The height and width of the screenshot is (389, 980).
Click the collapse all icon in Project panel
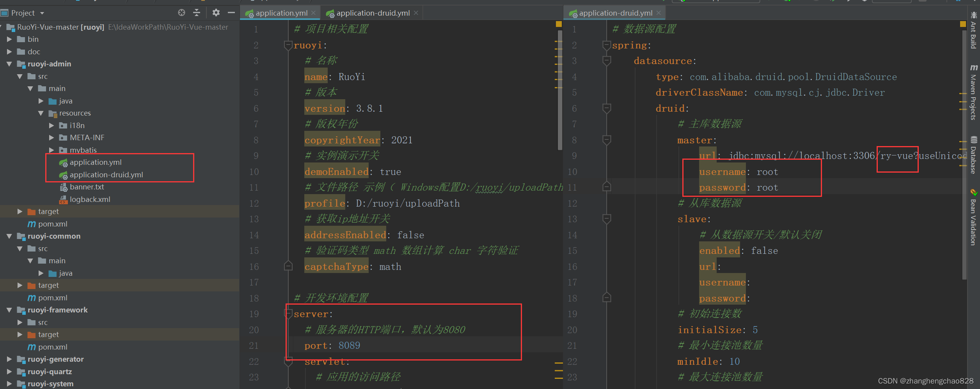pos(197,12)
